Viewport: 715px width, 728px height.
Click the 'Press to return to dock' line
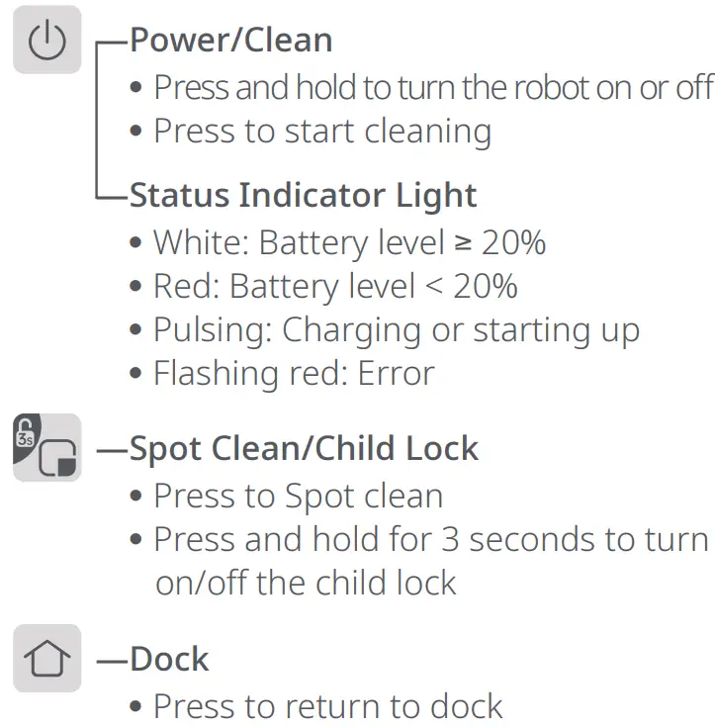point(327,706)
